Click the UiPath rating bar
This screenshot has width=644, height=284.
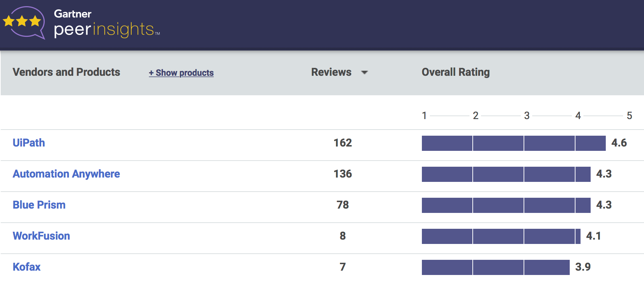(x=514, y=143)
